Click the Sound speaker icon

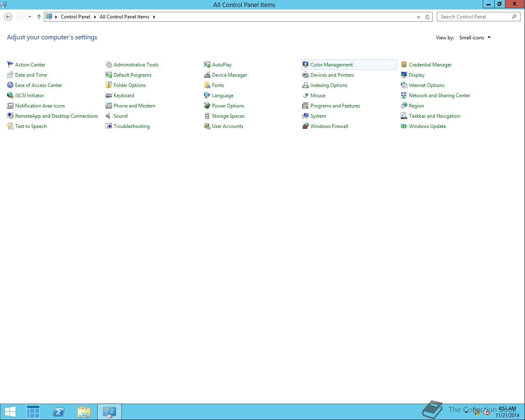(109, 116)
